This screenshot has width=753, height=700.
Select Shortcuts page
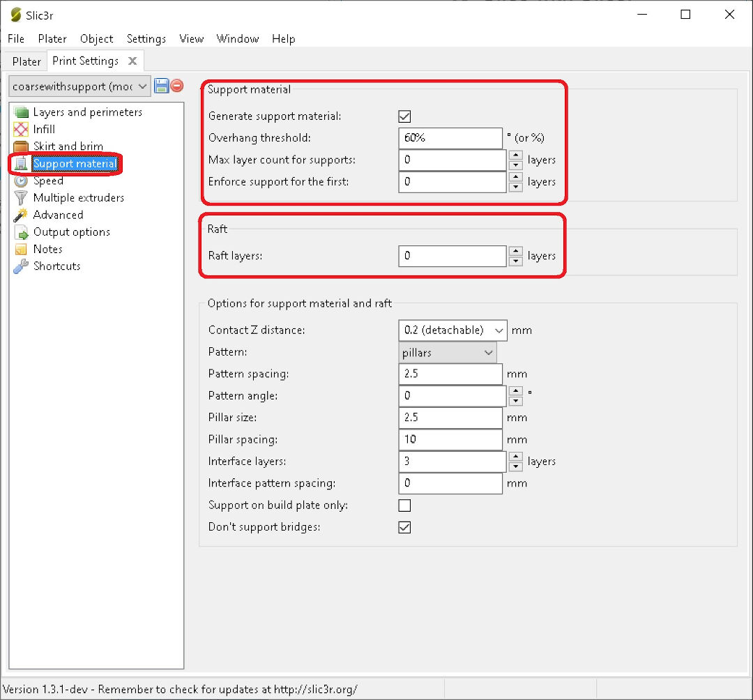tap(56, 266)
